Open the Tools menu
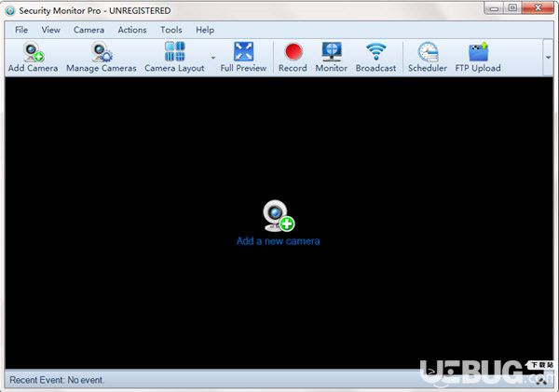 tap(171, 30)
